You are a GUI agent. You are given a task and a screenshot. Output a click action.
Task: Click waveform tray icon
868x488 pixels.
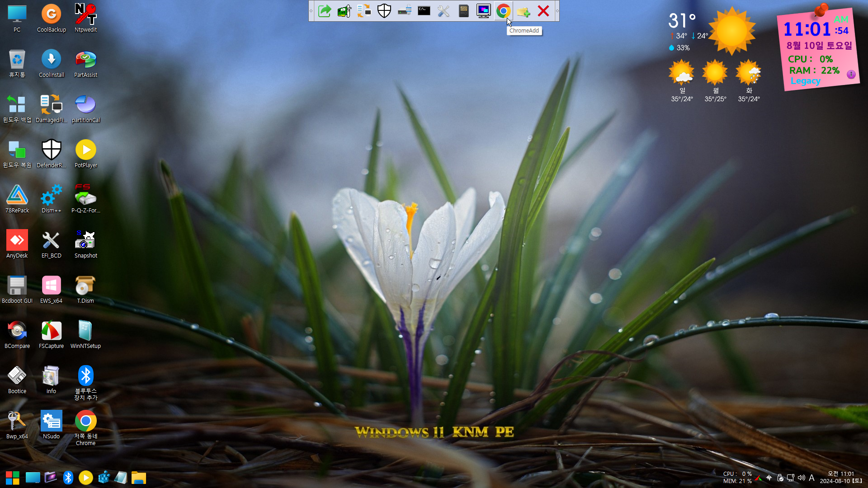[x=769, y=478]
